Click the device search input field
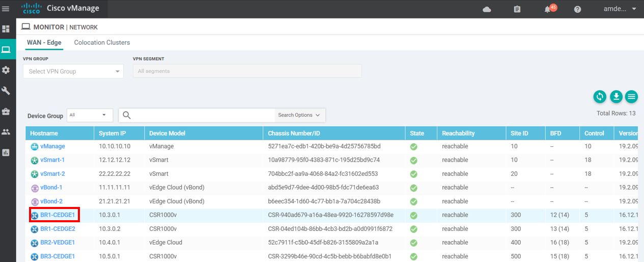Viewport: 644px width, 262px height. tap(204, 115)
